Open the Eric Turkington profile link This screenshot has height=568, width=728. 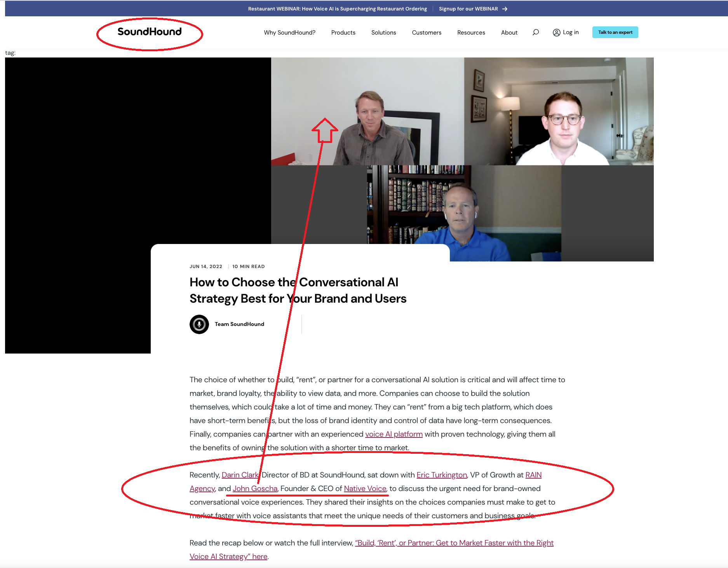pyautogui.click(x=441, y=475)
